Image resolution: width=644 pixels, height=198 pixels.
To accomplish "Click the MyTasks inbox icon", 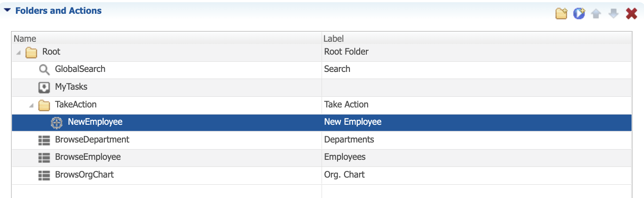I will click(44, 87).
